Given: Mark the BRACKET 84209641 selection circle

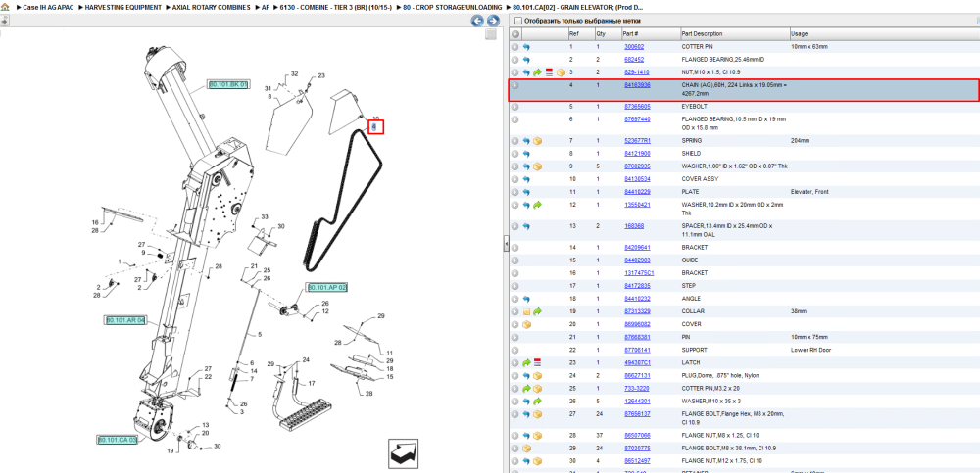Looking at the screenshot, I should (515, 248).
